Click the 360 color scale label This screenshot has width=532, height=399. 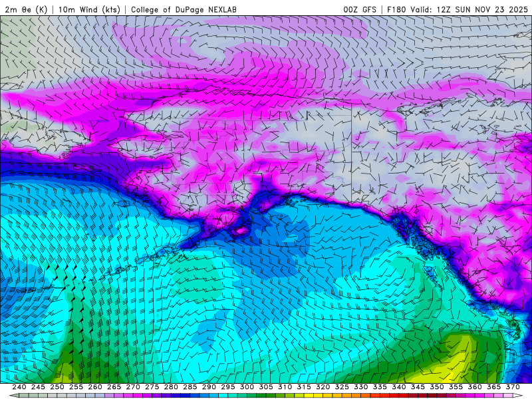[475, 387]
